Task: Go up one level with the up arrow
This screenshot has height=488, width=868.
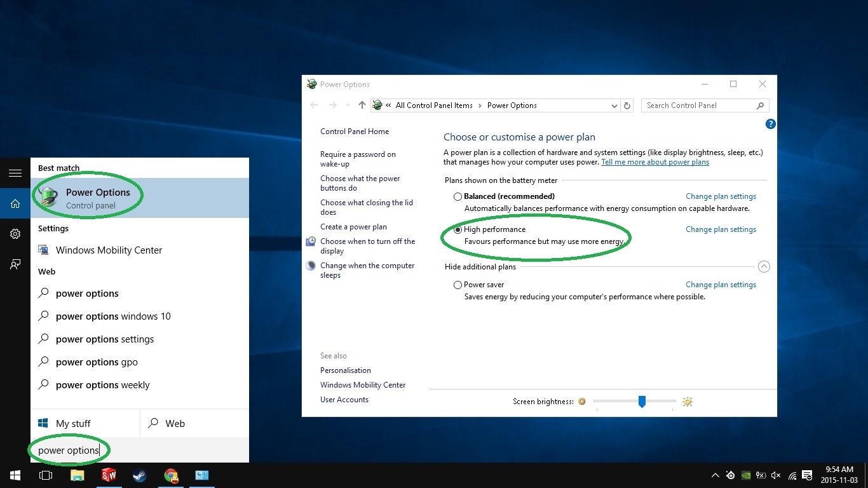Action: (362, 105)
